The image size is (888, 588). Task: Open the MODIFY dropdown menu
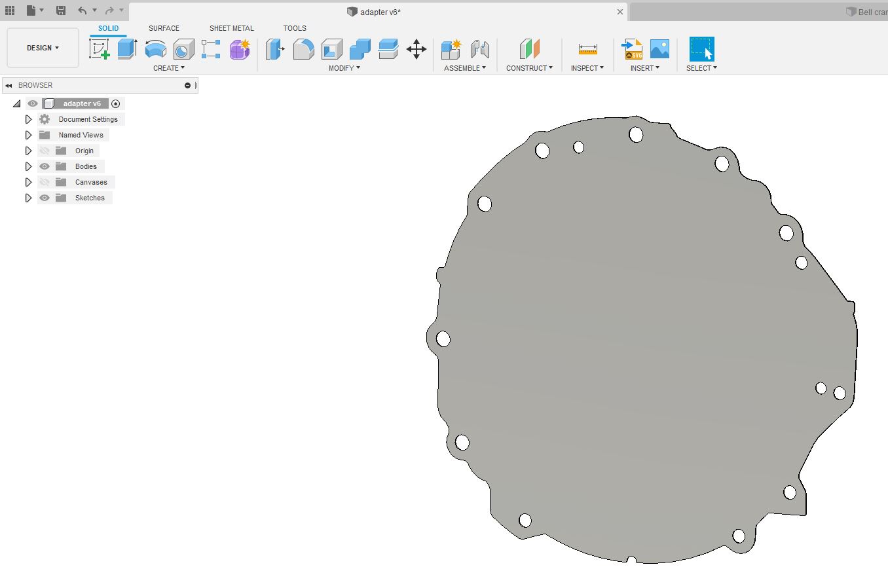[344, 68]
